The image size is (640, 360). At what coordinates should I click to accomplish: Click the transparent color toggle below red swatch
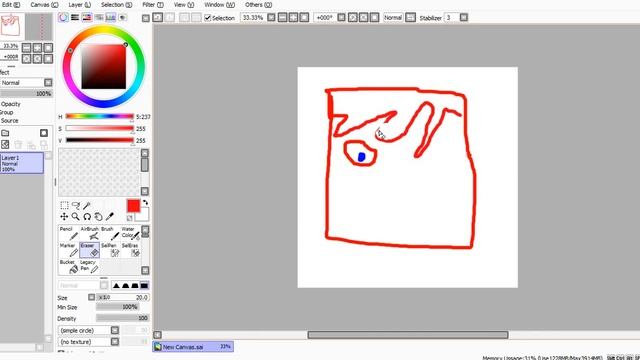point(130,218)
